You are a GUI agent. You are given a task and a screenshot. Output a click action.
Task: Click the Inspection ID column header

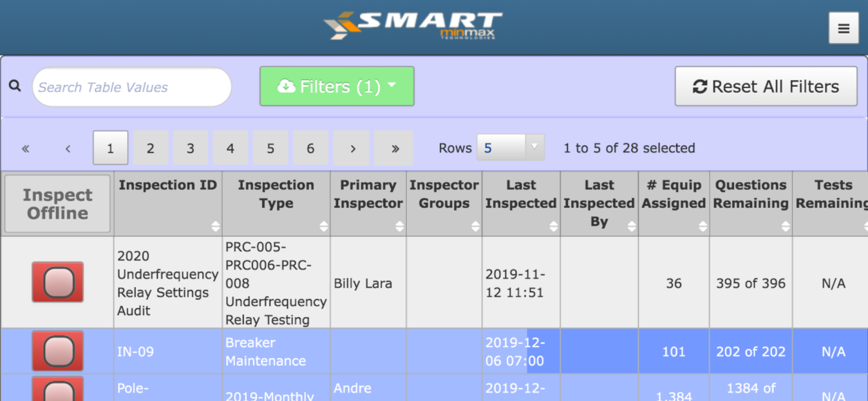pyautogui.click(x=168, y=203)
